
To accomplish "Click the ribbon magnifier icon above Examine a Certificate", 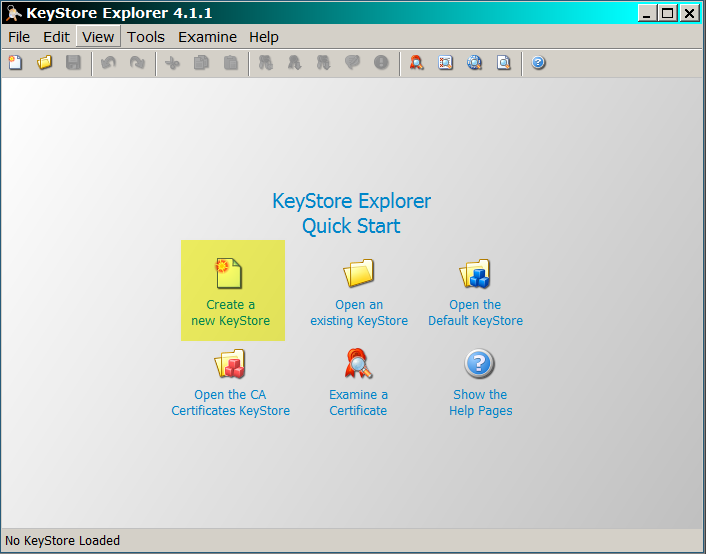I will click(358, 363).
